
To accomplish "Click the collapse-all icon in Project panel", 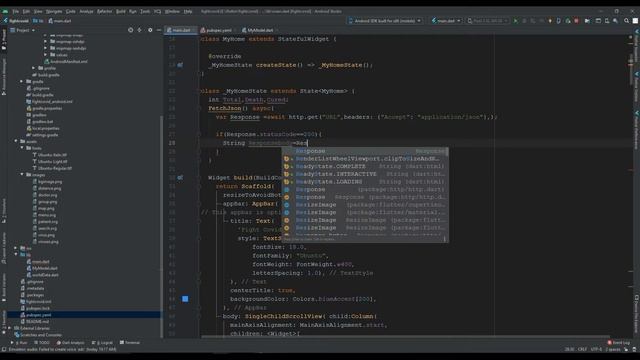I will click(140, 30).
